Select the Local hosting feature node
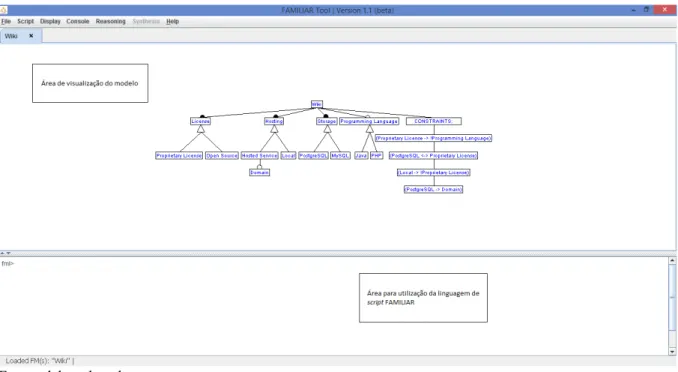The image size is (678, 372). pyautogui.click(x=288, y=155)
